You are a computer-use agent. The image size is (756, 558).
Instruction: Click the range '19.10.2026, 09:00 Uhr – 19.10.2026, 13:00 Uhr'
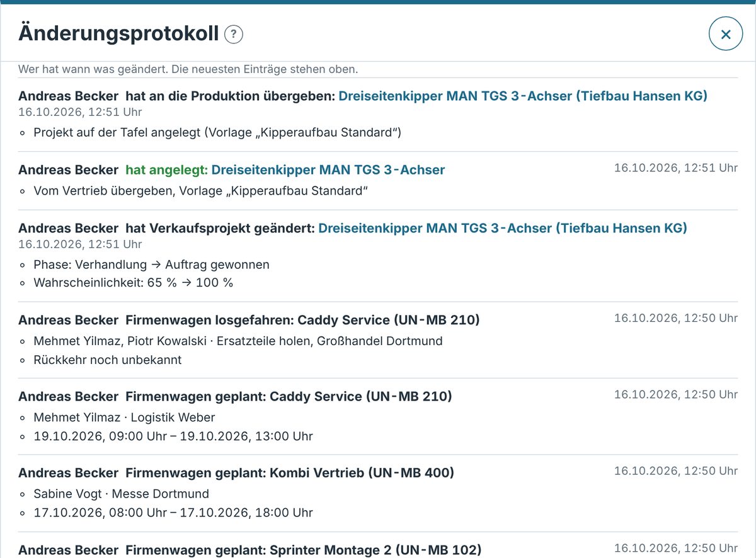[x=173, y=436]
